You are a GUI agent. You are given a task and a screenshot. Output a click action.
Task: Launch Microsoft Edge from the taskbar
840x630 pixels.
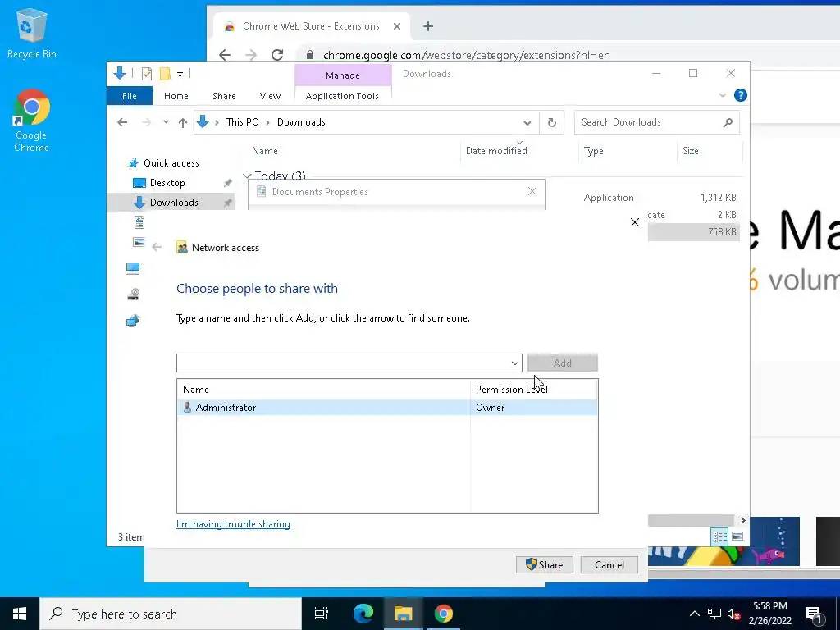click(x=363, y=614)
